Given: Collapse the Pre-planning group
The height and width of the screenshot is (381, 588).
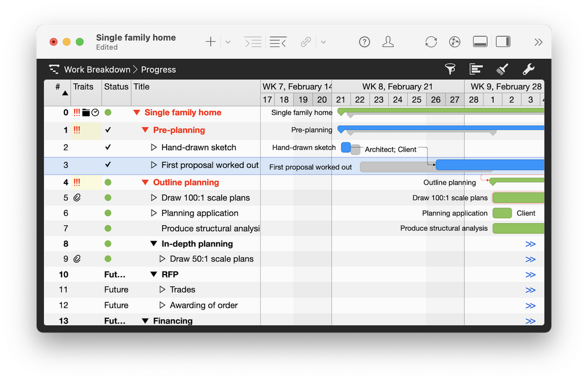Looking at the screenshot, I should click(x=146, y=130).
